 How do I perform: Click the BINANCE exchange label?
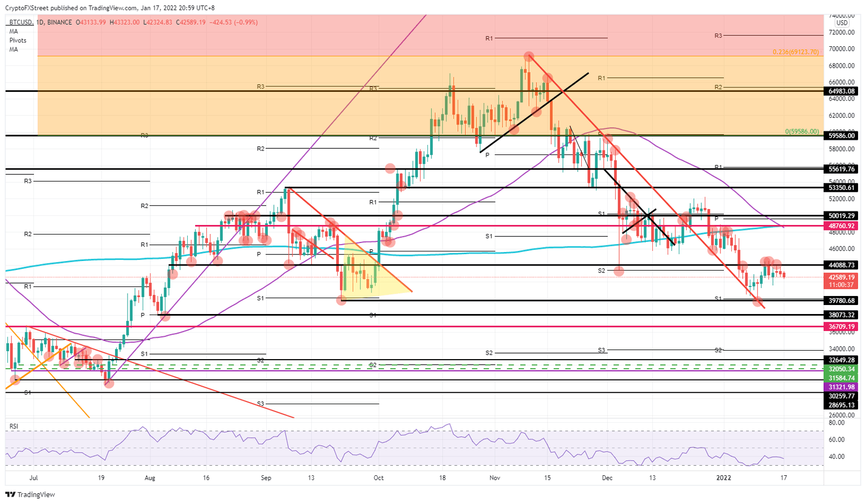(59, 23)
